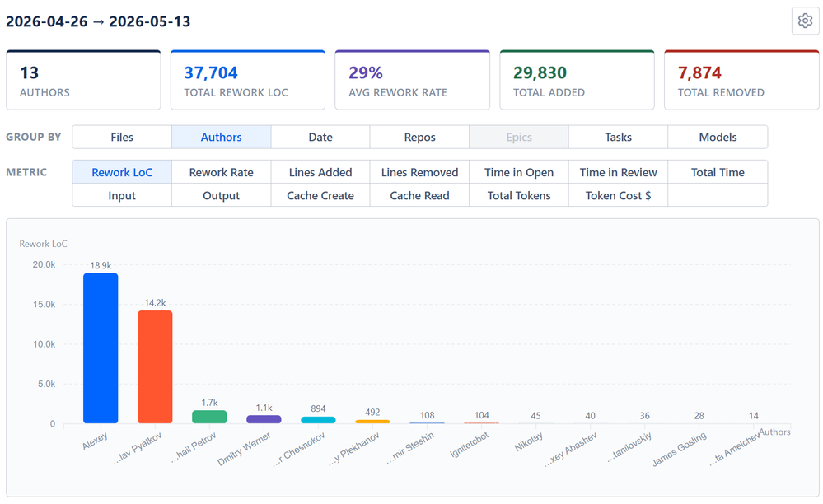Click the Total Removed summary card
The image size is (823, 504).
(x=741, y=80)
